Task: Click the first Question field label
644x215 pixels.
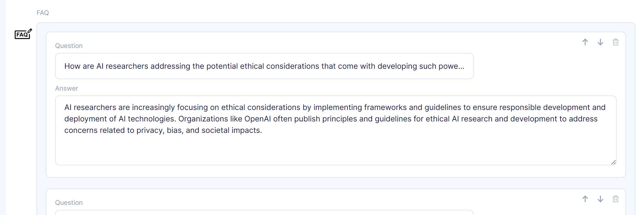Action: (x=69, y=46)
